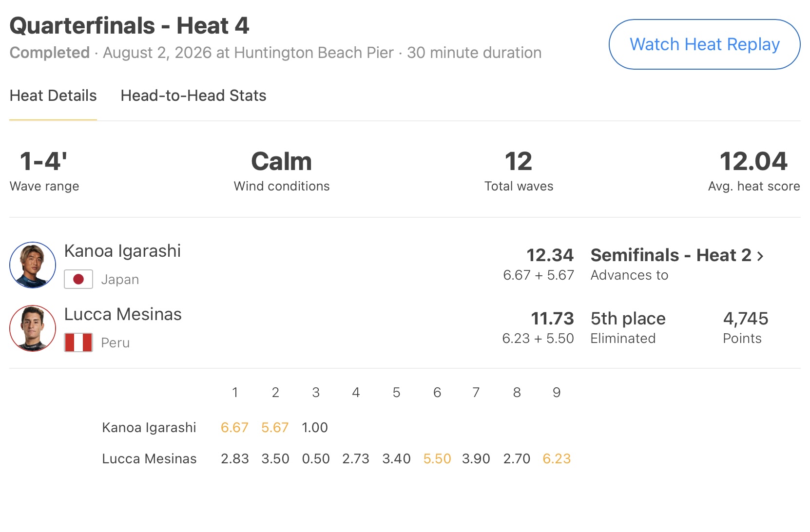Click the wave number 9 column header
The width and height of the screenshot is (810, 532).
[x=557, y=392]
